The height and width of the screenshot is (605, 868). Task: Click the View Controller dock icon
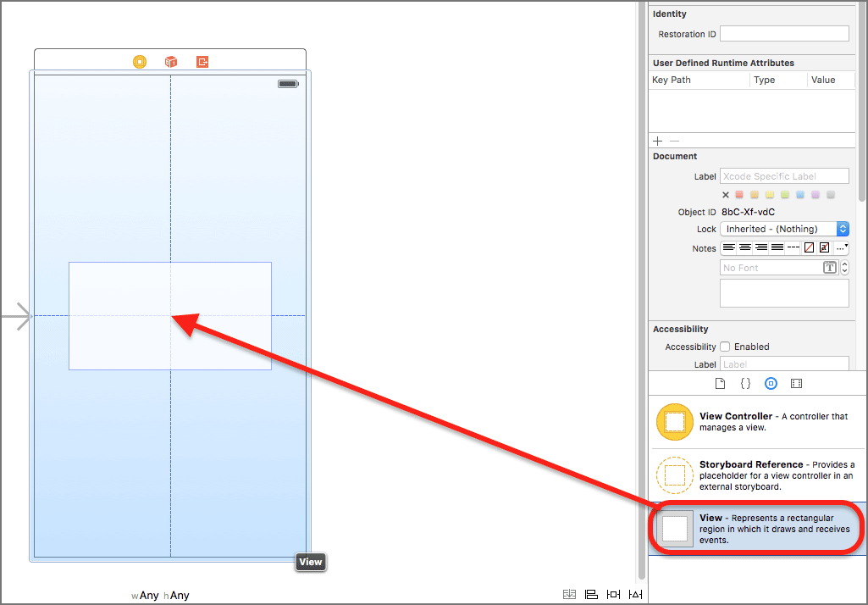(x=140, y=62)
